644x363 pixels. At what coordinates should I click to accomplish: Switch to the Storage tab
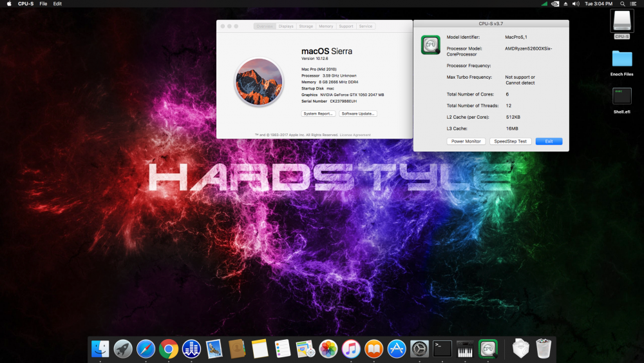click(x=306, y=26)
